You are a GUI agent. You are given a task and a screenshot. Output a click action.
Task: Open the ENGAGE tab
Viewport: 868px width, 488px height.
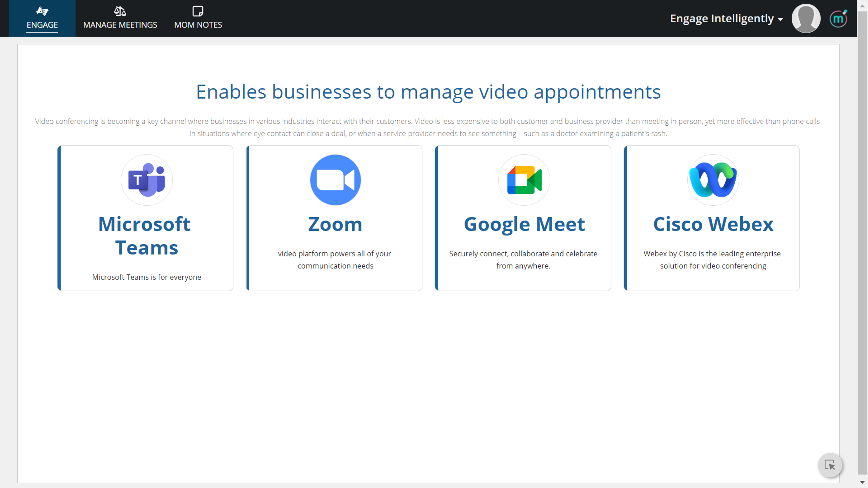[x=42, y=18]
